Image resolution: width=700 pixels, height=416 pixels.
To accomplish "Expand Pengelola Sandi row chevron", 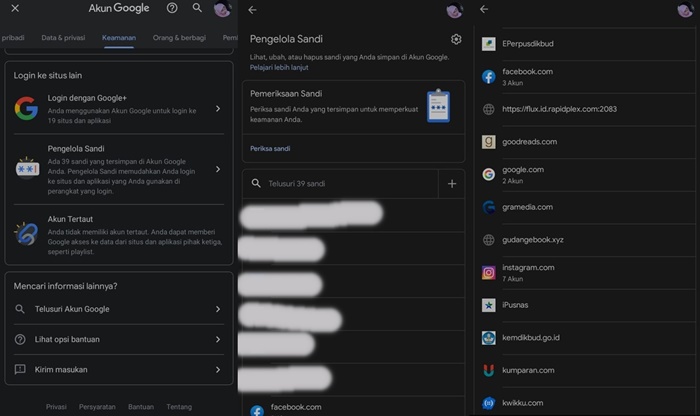I will 218,169.
